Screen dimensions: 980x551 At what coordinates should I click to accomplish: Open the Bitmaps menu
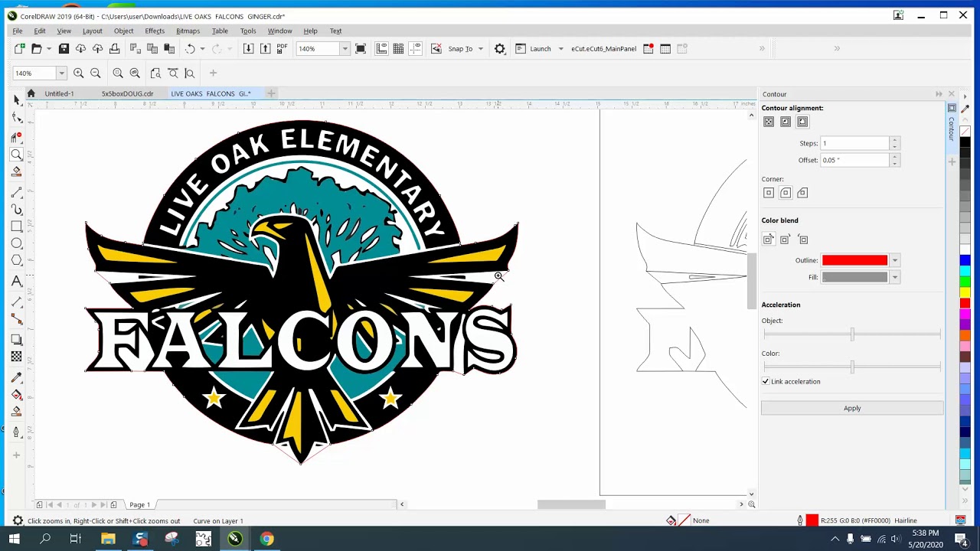point(188,31)
